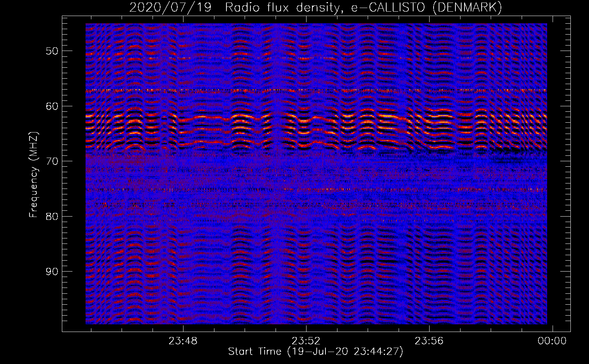Viewport: 589px width, 364px height.
Task: Click the 23:48 time tick label
Action: pyautogui.click(x=183, y=341)
